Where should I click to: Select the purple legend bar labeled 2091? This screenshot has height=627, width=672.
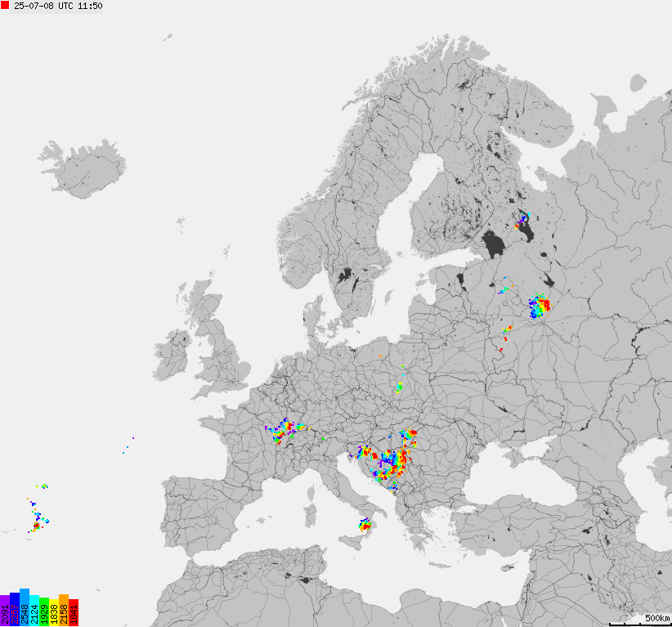[5, 611]
